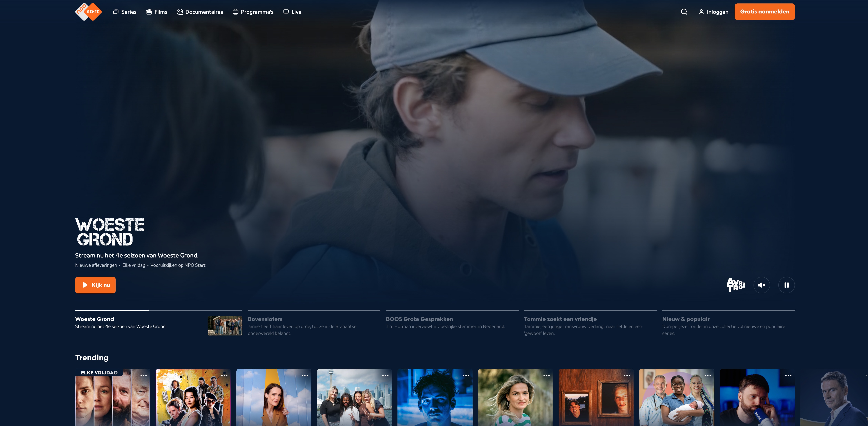Click the Trending section heading

[92, 358]
